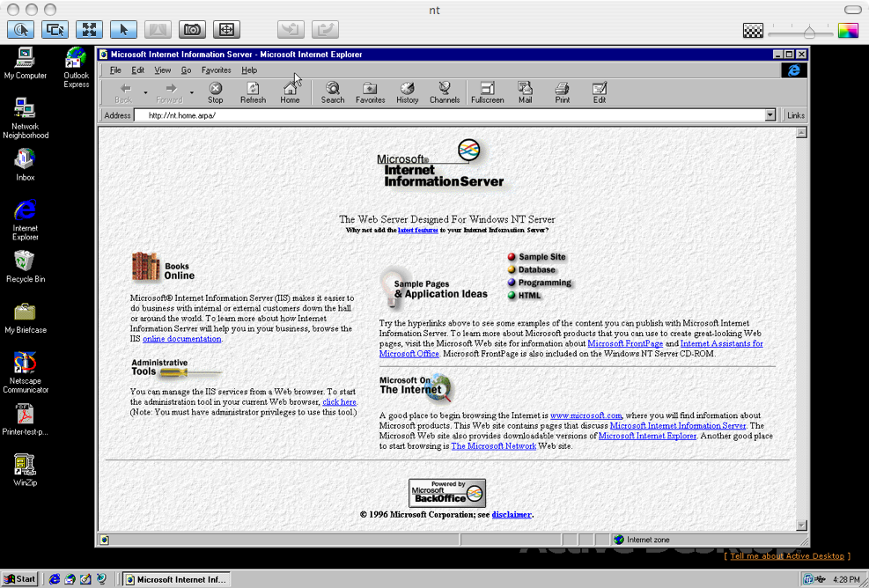Click the crosshair-arrows toolbar button beside the camera
Image resolution: width=869 pixels, height=588 pixels.
click(226, 29)
